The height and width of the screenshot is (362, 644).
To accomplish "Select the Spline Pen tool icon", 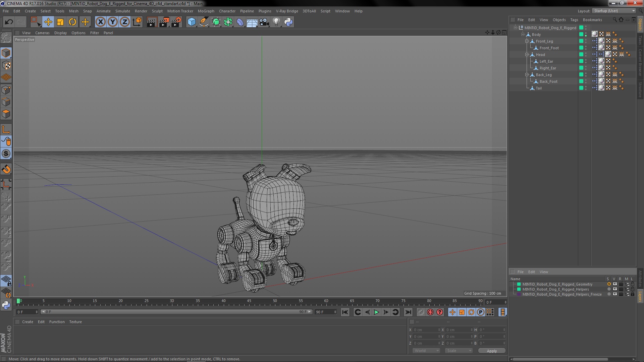I will click(x=204, y=22).
